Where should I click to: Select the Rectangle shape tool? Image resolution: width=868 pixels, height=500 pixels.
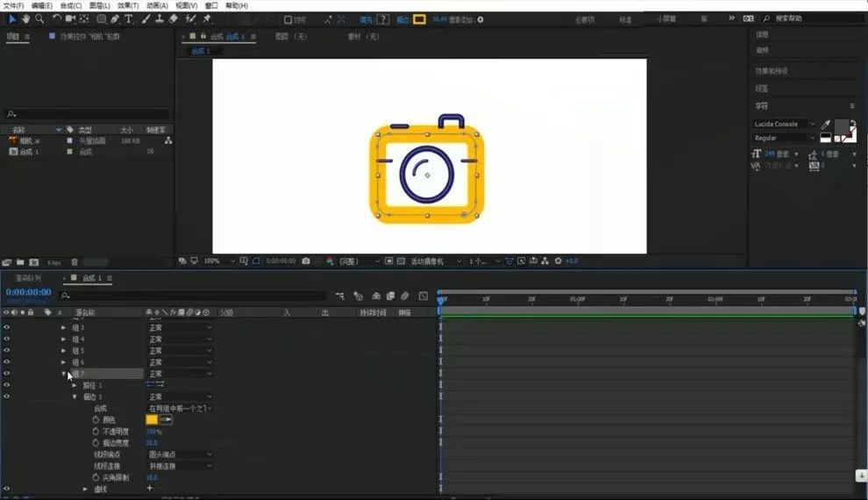(x=102, y=18)
